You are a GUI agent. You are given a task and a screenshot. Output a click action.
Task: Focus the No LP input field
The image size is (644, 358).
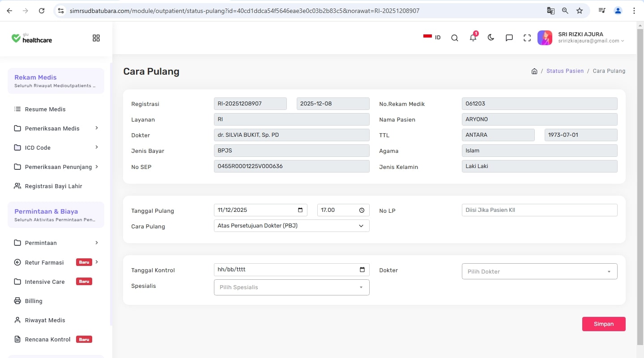539,210
